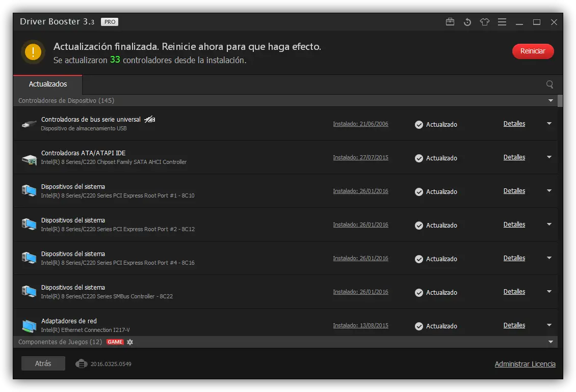This screenshot has height=392, width=576.
Task: Open the skin shirt icon
Action: pyautogui.click(x=485, y=22)
